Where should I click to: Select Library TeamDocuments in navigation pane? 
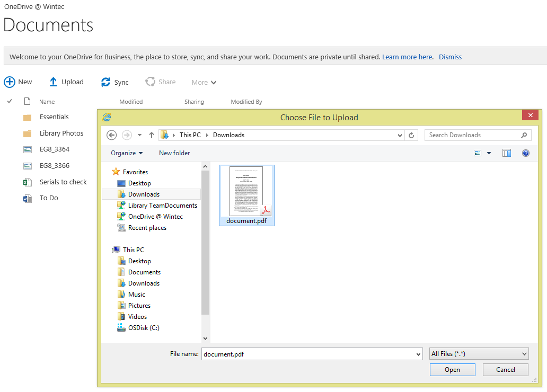tap(163, 206)
